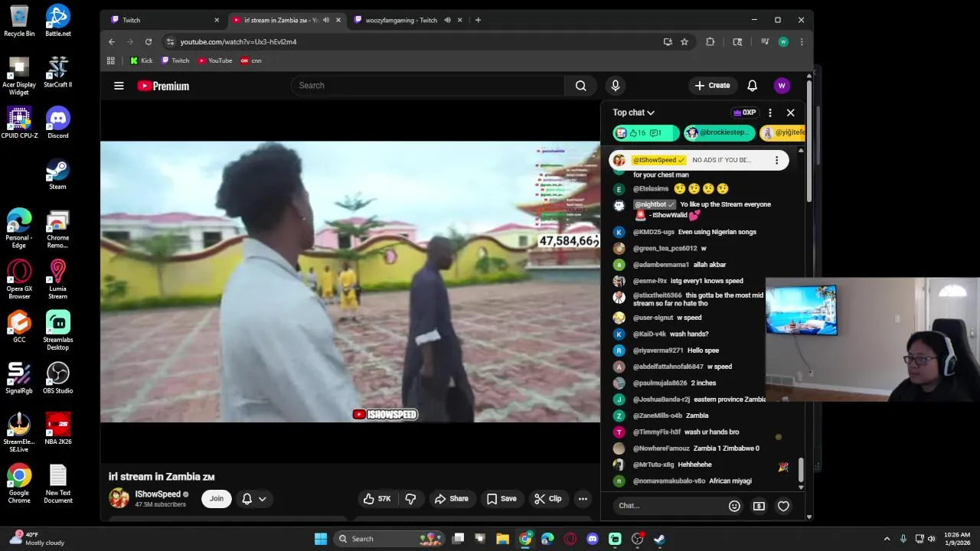Mute the irl stream tab audio
This screenshot has height=551, width=980.
pyautogui.click(x=326, y=20)
